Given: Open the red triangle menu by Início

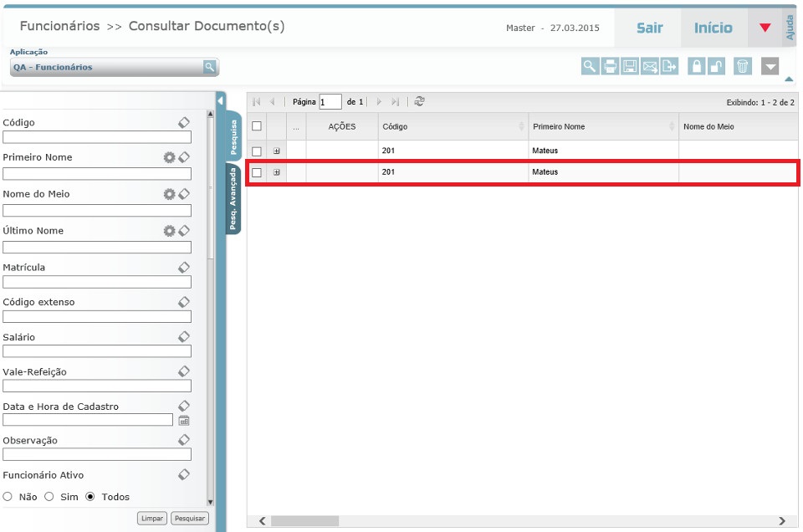Looking at the screenshot, I should pos(765,28).
